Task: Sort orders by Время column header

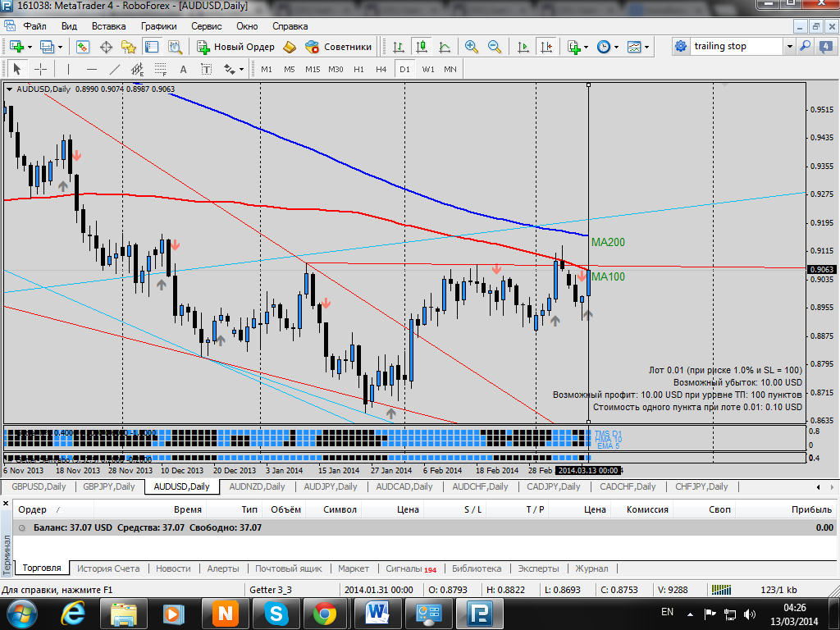Action: click(x=150, y=509)
